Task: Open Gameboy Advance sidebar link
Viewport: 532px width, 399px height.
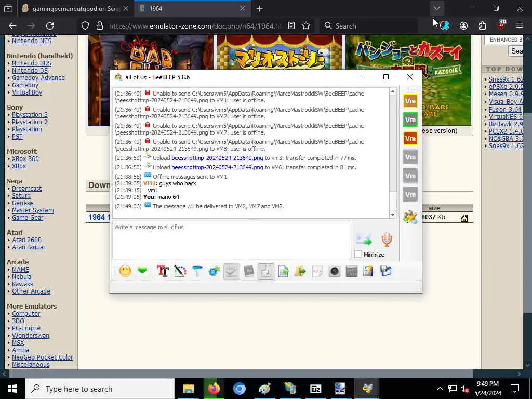Action: [38, 78]
